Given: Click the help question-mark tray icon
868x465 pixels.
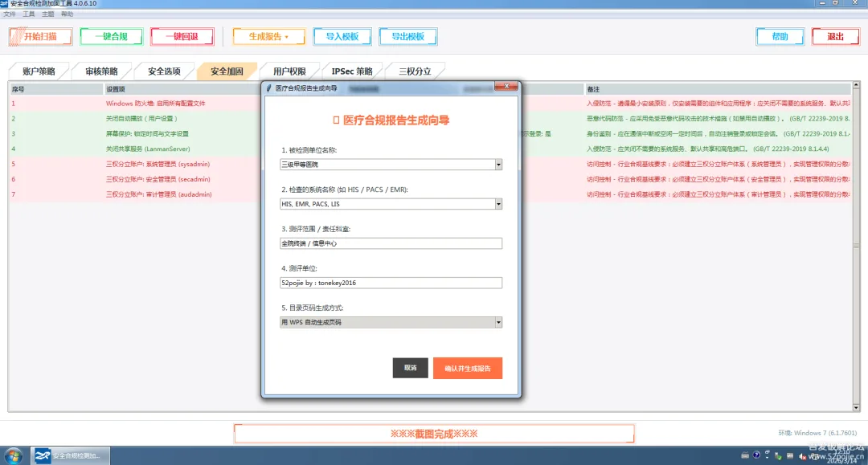Looking at the screenshot, I should point(756,455).
